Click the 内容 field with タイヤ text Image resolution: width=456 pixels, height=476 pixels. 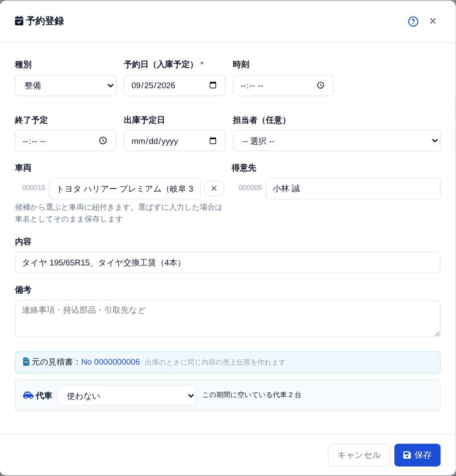tap(228, 262)
